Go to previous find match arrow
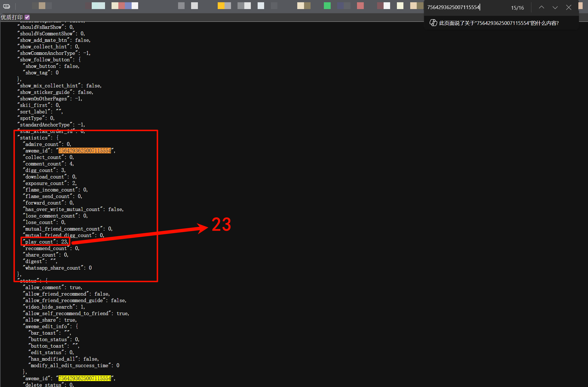Screen dimensions: 588x387 [x=541, y=8]
